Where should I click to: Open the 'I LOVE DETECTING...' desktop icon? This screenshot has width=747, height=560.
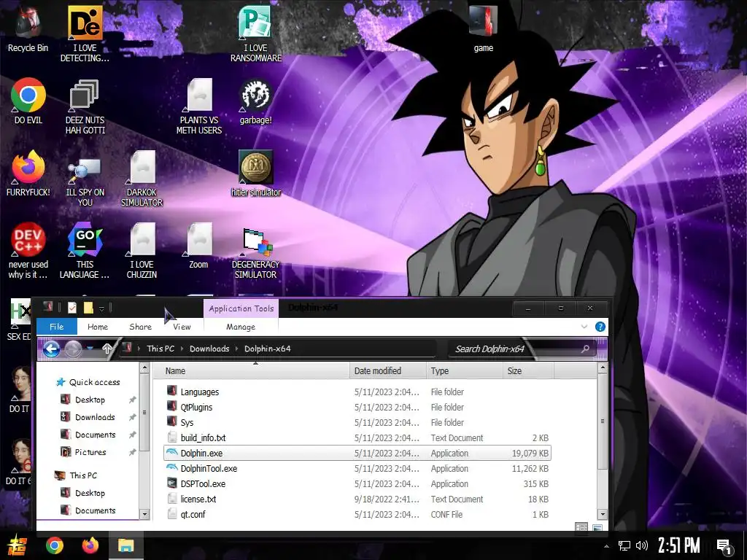pos(85,34)
